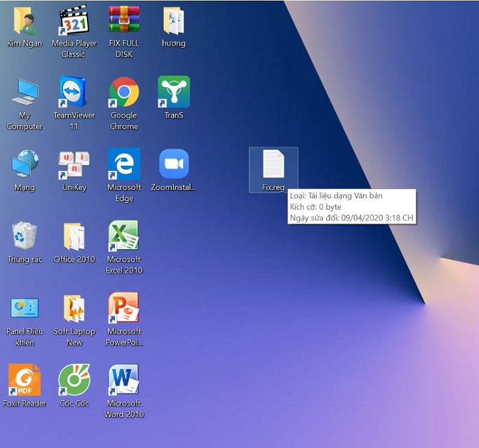Select the FIX FULL DISK archive icon

point(124,19)
